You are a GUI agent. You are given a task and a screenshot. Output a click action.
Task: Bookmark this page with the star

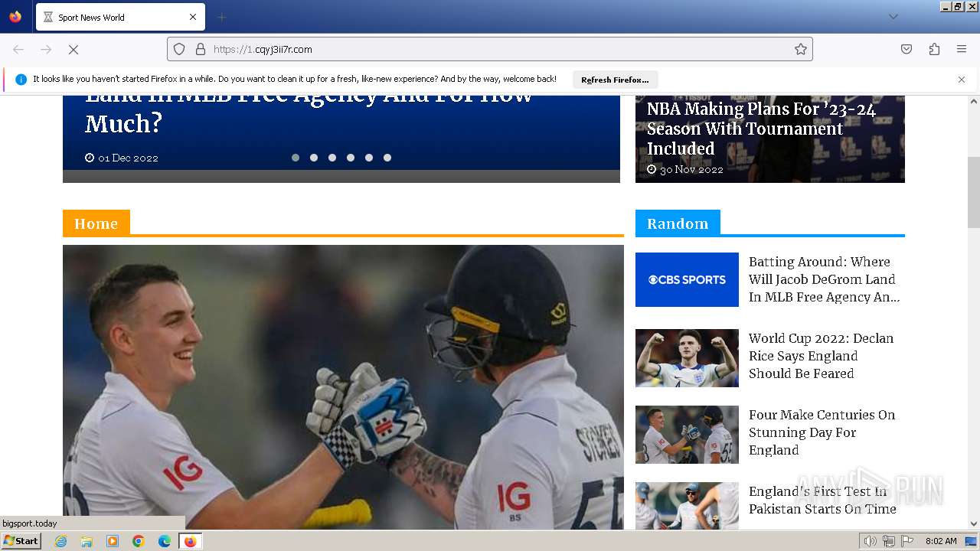(x=801, y=49)
